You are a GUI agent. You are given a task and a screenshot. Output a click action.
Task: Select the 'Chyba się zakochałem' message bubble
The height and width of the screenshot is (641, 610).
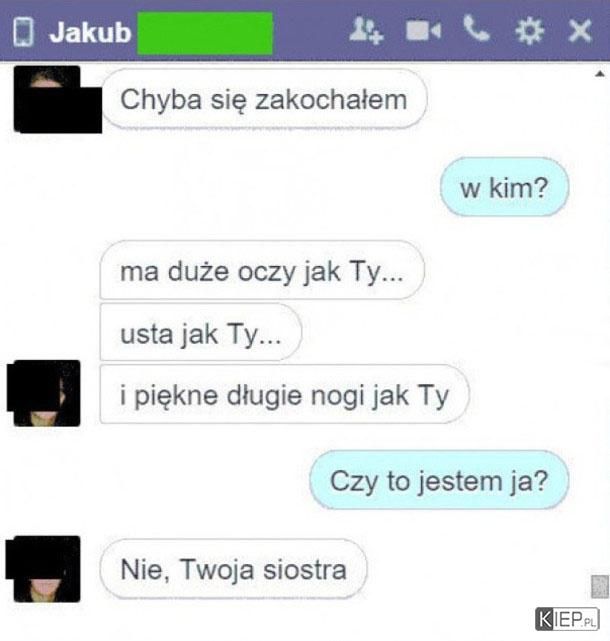pos(264,99)
